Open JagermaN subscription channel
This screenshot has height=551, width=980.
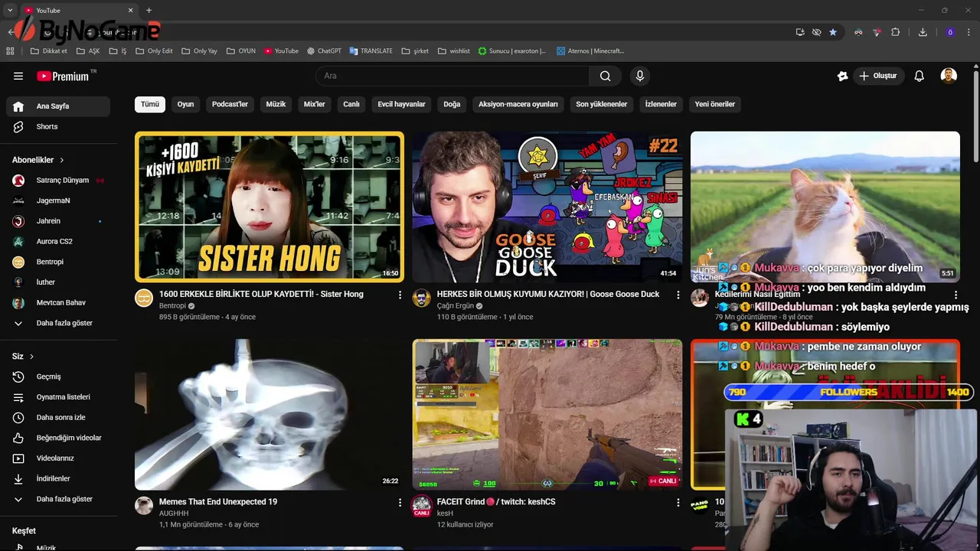[x=58, y=201]
